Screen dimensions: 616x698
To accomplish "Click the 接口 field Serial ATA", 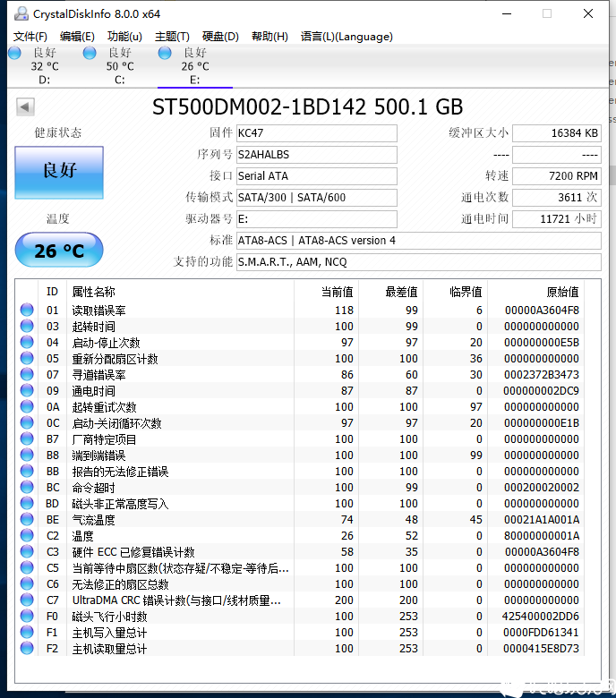I will coord(317,175).
